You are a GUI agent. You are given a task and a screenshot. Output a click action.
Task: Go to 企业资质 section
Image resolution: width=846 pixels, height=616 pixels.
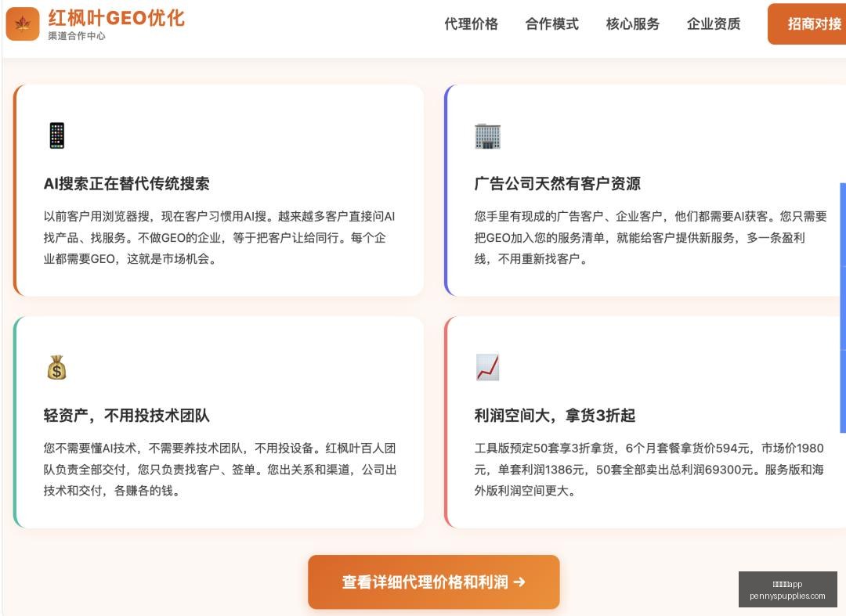(x=714, y=24)
